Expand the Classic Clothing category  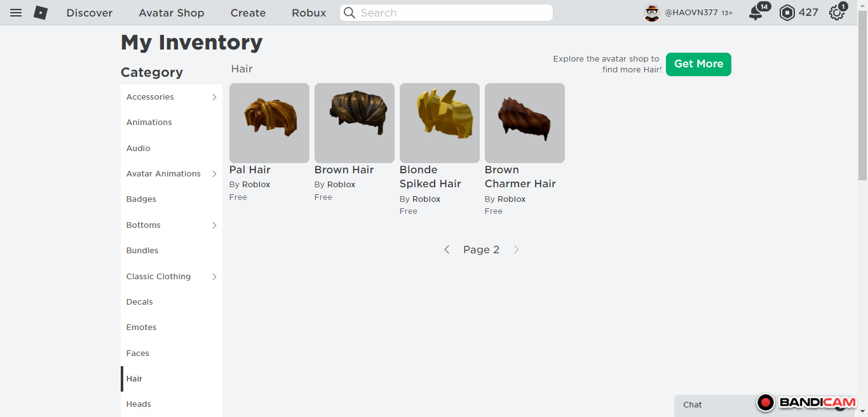[x=214, y=277]
